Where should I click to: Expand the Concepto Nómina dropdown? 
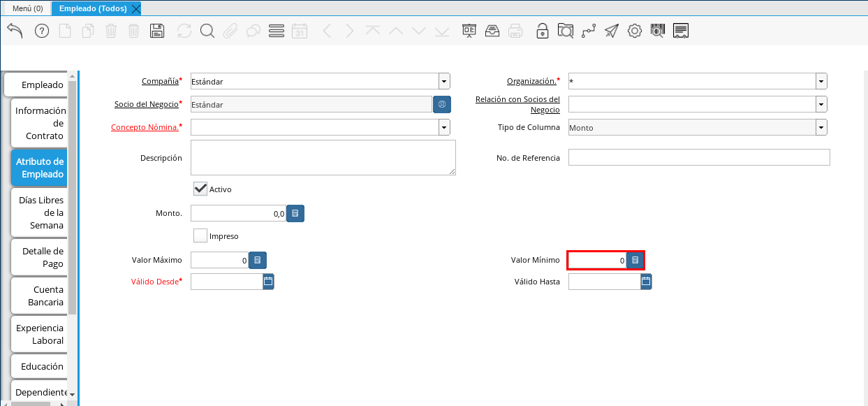point(444,127)
